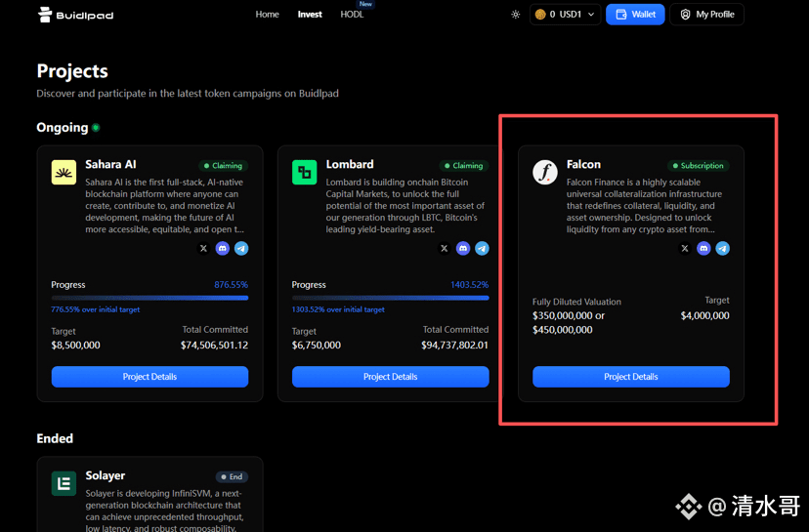Open Lombard Project Details
Viewport: 809px width, 532px height.
pos(390,377)
